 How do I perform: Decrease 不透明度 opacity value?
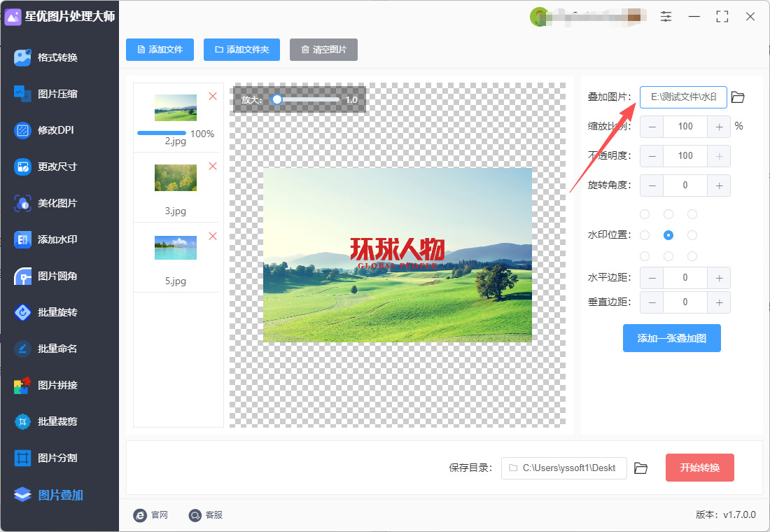tap(652, 156)
